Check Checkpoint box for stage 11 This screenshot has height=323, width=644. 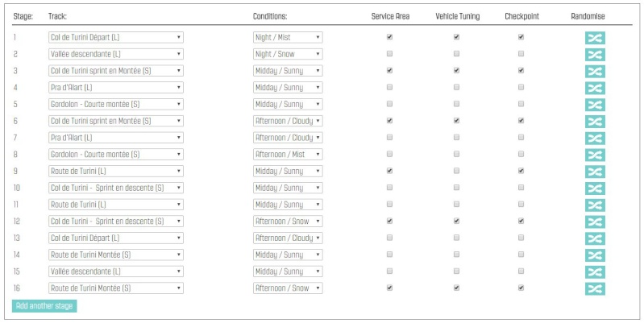pyautogui.click(x=521, y=204)
